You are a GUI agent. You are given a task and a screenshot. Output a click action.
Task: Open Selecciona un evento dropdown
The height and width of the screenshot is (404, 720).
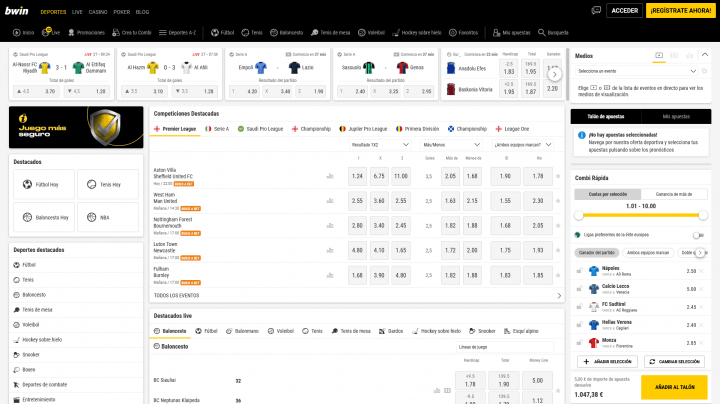636,71
